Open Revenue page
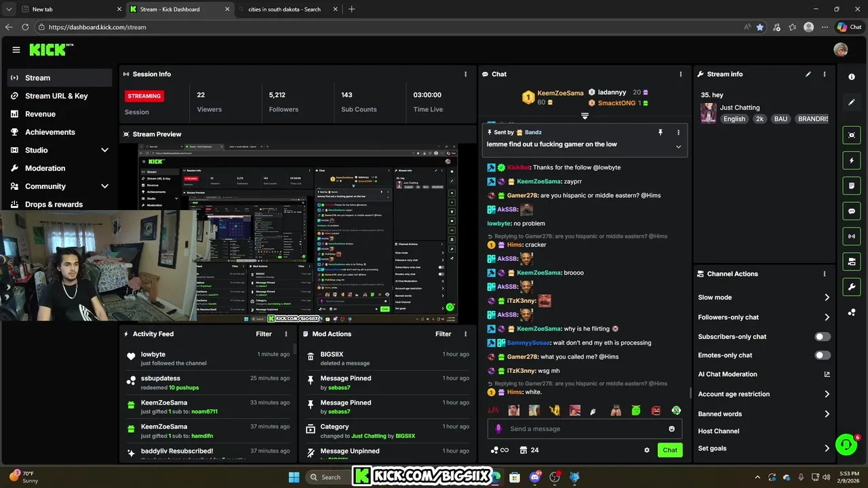The width and height of the screenshot is (868, 488). (x=60, y=114)
